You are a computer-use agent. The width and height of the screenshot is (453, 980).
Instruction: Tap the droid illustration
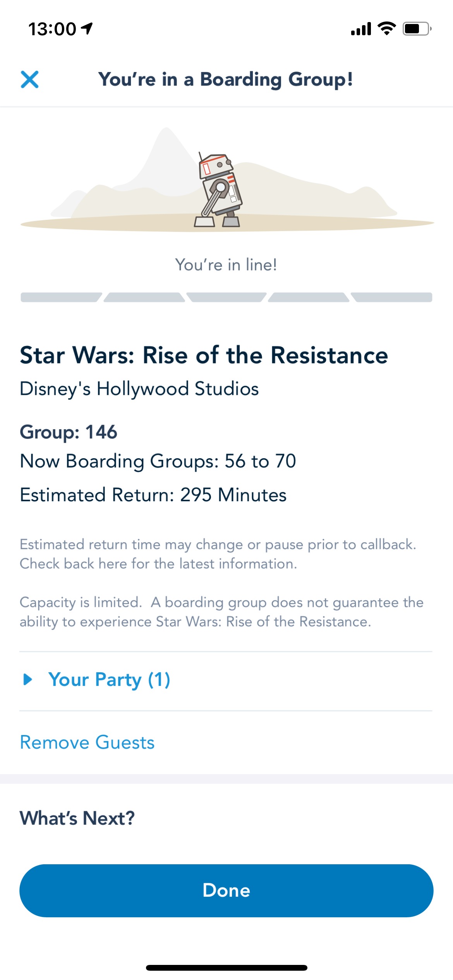coord(219,190)
